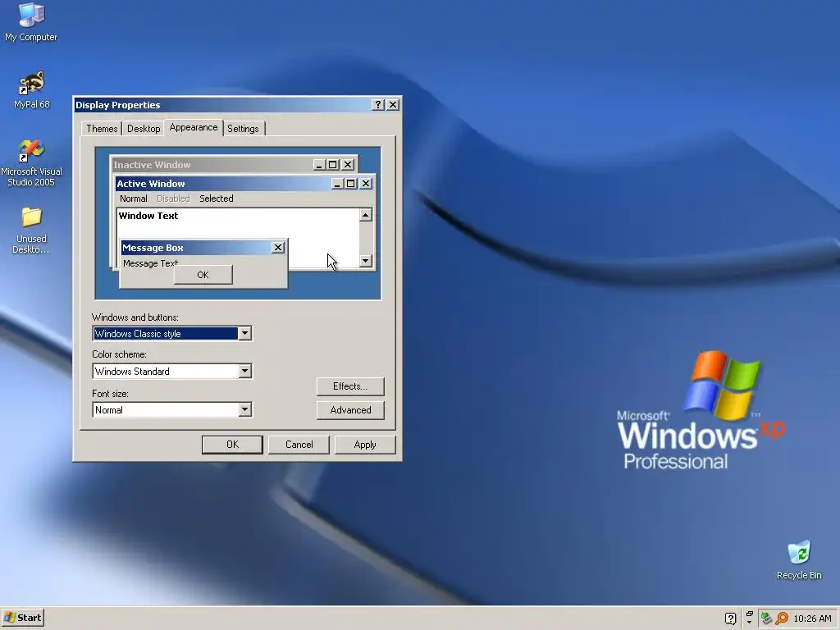The width and height of the screenshot is (840, 630).
Task: Select the MyPal 68 shortcut icon
Action: tap(32, 89)
